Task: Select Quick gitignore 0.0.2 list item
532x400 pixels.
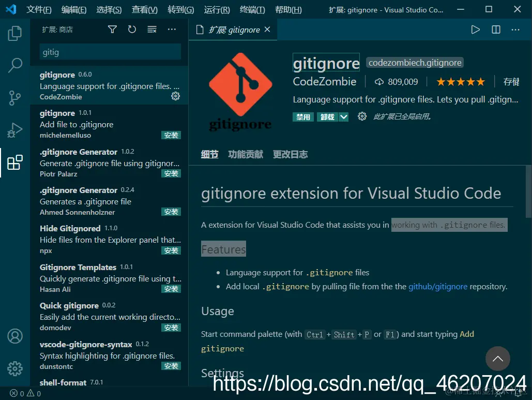Action: coord(109,316)
